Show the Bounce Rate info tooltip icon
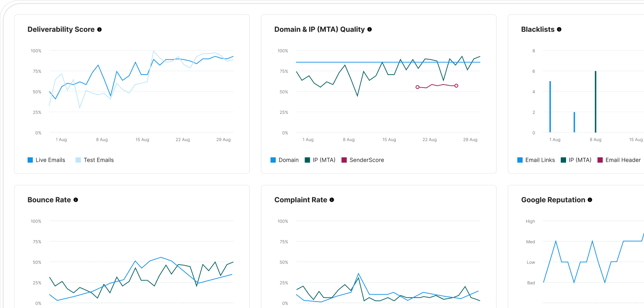 (76, 200)
